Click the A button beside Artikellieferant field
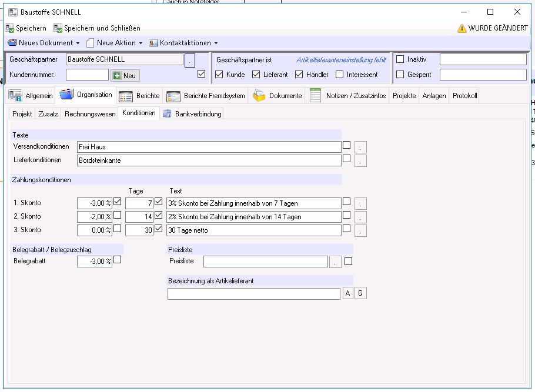Viewport: 535px width, 392px height. coord(347,293)
